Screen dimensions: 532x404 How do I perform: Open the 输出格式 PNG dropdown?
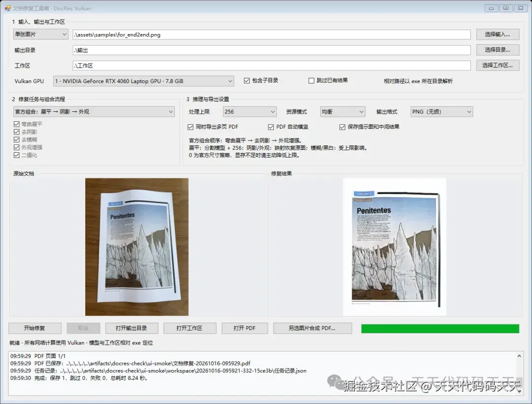[441, 112]
